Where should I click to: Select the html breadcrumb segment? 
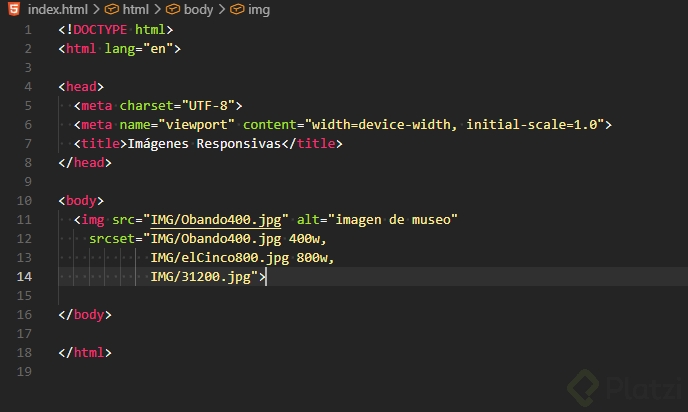coord(136,9)
